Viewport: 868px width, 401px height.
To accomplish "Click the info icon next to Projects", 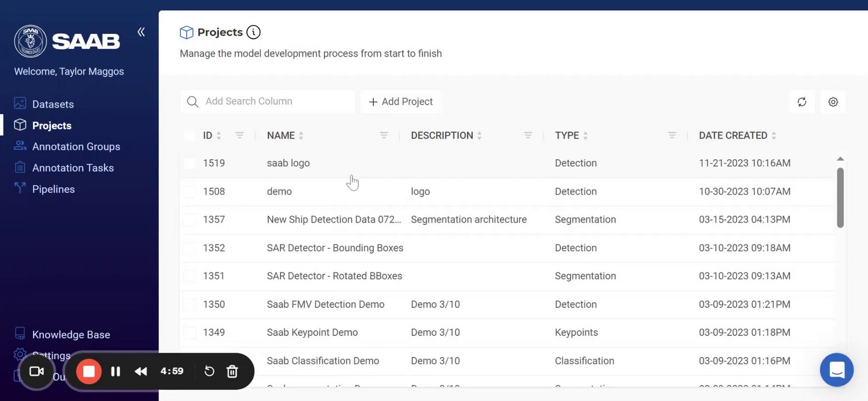I will point(253,32).
